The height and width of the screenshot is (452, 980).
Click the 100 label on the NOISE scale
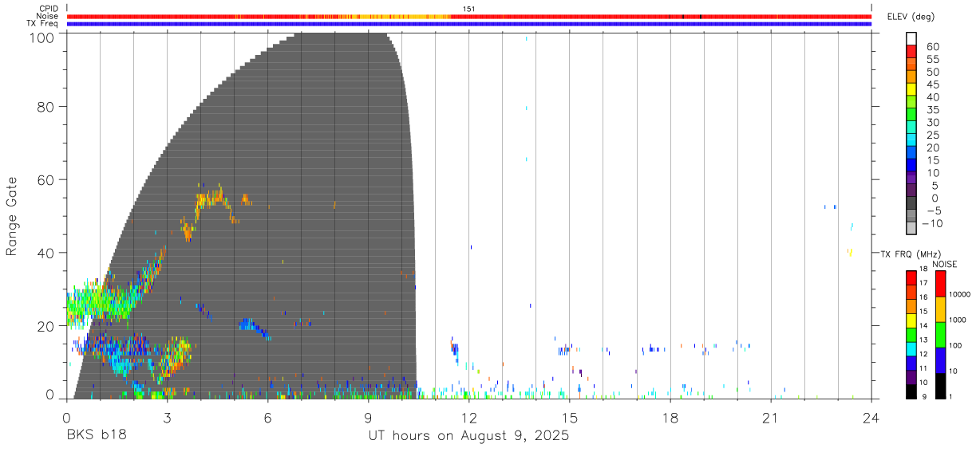pyautogui.click(x=955, y=345)
